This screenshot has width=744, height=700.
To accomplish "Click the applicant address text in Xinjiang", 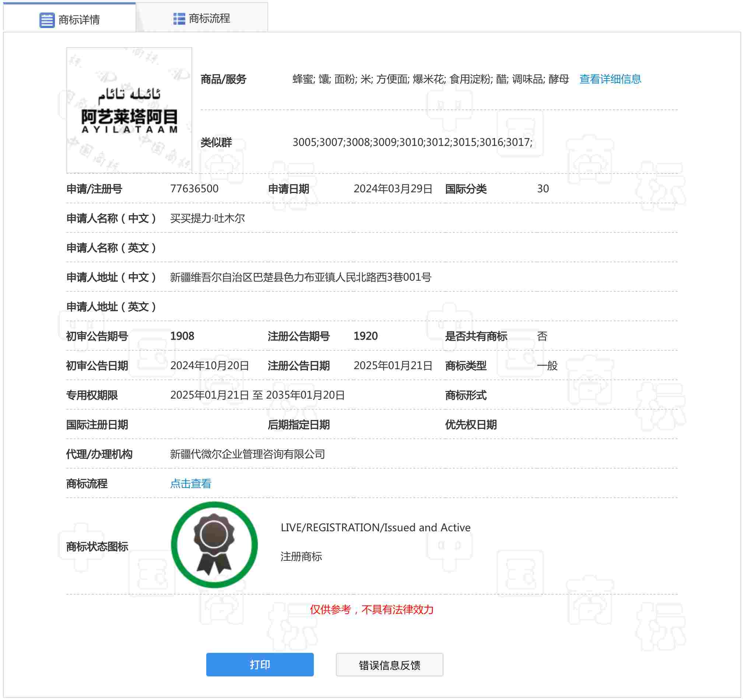I will [x=301, y=277].
